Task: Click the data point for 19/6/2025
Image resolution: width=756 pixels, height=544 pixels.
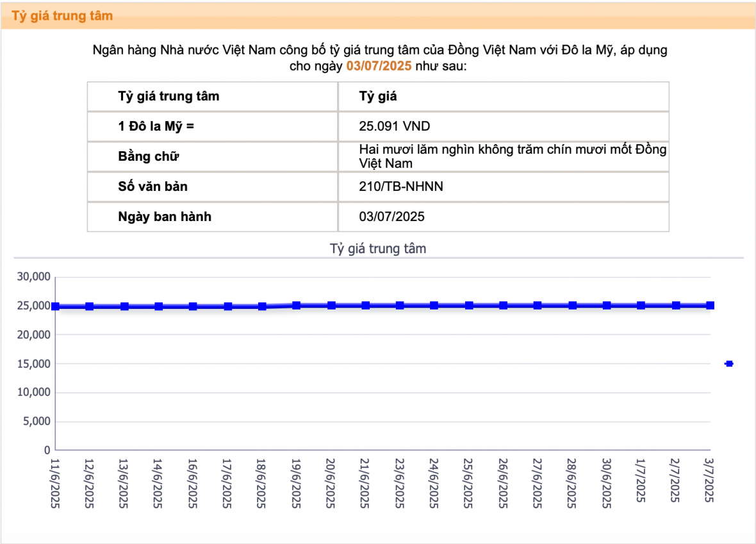Action: pyautogui.click(x=297, y=304)
